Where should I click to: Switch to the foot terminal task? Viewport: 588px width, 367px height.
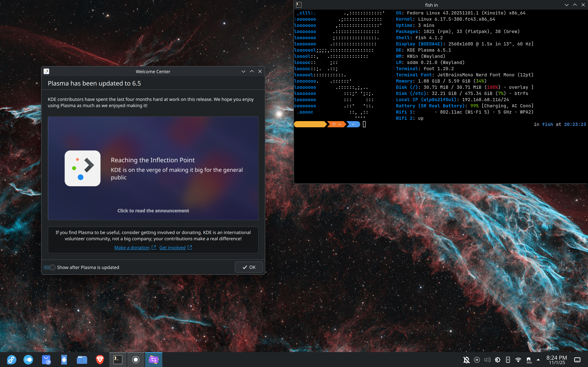[118, 359]
